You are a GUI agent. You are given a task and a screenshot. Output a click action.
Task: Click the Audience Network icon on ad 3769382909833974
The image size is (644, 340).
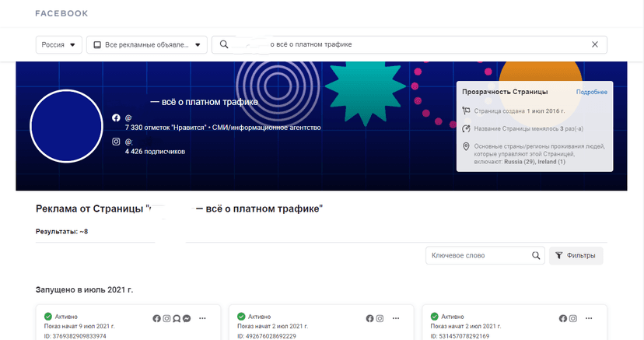[x=177, y=318]
